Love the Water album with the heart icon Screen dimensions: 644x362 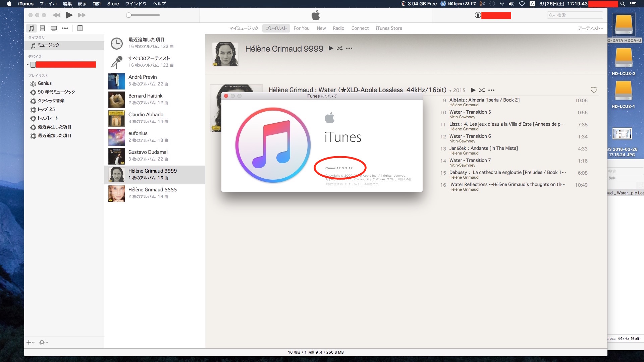click(593, 90)
